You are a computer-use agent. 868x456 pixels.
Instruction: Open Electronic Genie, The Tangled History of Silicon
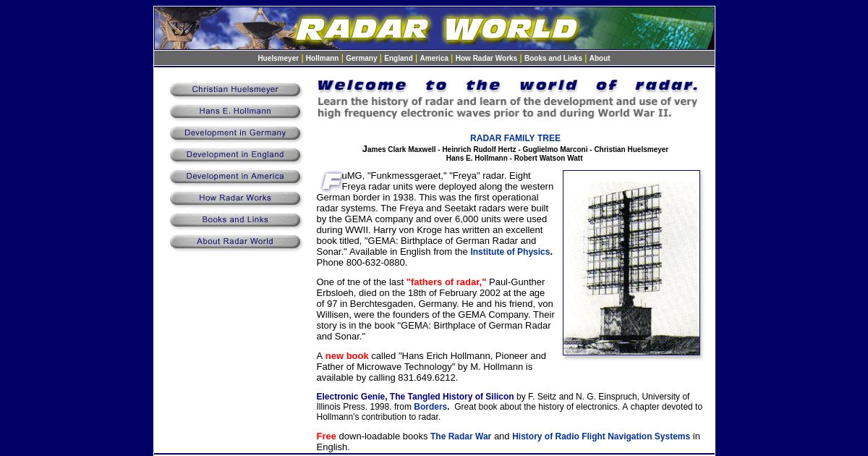(415, 397)
